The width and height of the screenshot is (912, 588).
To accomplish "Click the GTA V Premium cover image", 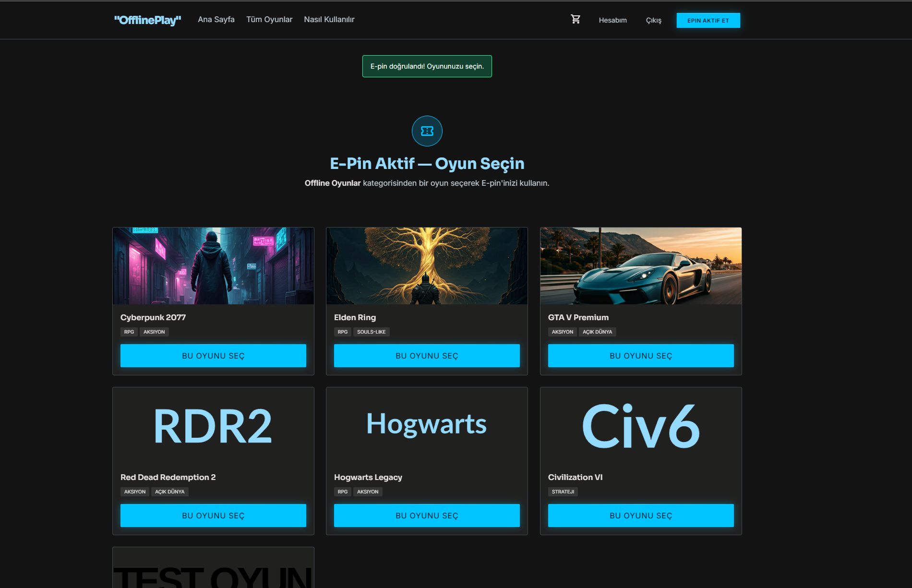I will tap(641, 266).
